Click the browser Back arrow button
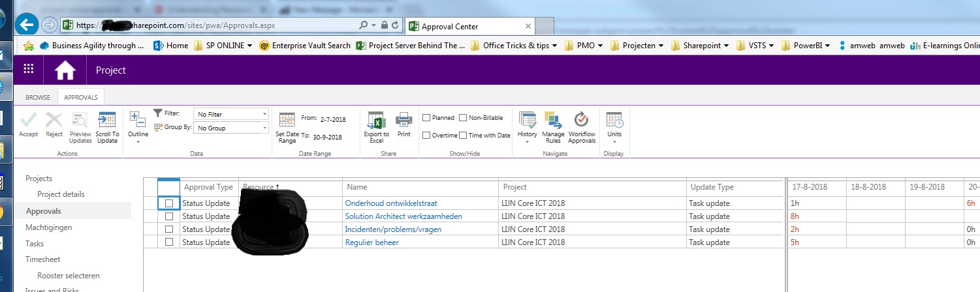 [x=27, y=25]
